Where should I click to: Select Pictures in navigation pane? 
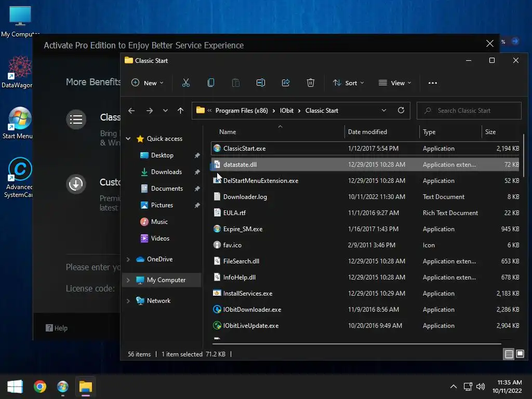coord(162,205)
